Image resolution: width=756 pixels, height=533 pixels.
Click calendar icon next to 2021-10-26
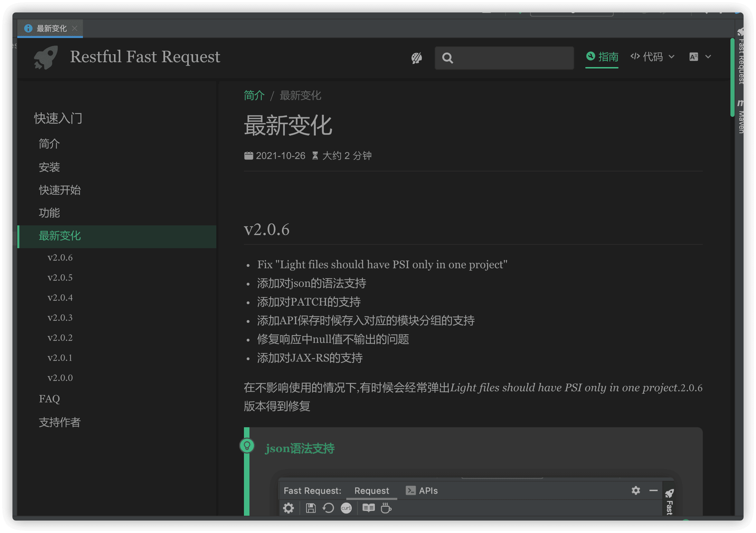point(248,156)
